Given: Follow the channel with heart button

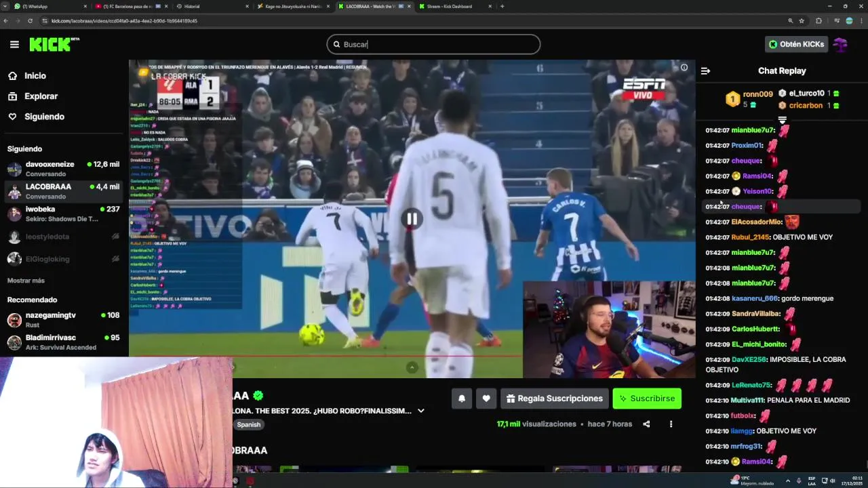Looking at the screenshot, I should pos(486,399).
